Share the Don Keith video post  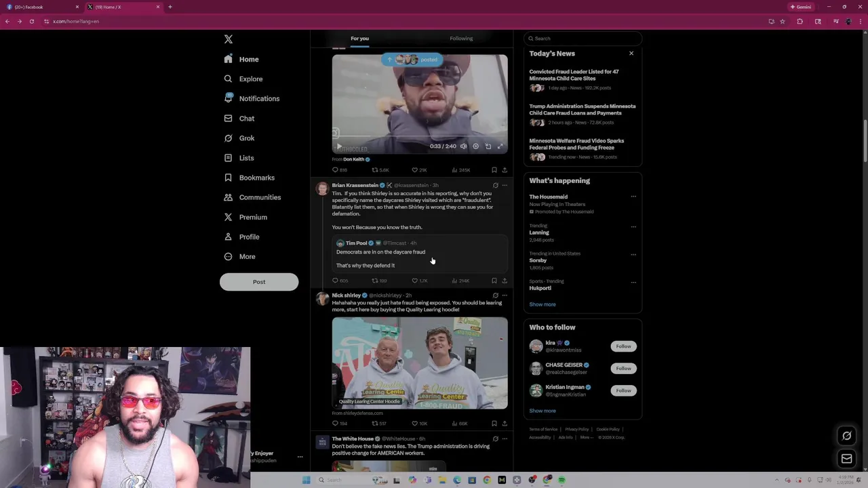coord(505,170)
